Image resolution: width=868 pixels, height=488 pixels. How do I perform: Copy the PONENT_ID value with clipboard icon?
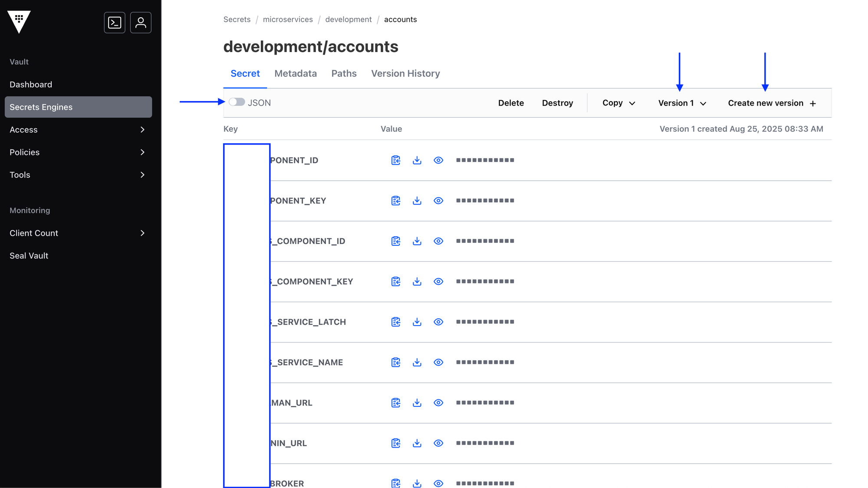click(395, 160)
